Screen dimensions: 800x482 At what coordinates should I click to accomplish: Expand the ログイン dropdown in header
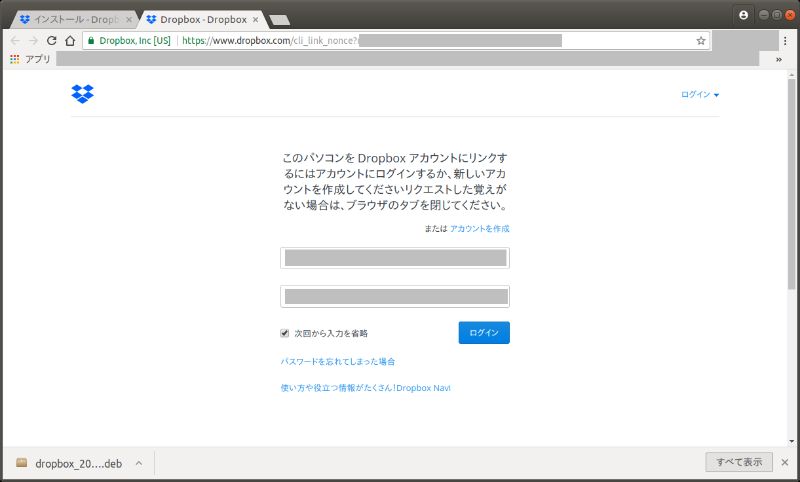[700, 94]
